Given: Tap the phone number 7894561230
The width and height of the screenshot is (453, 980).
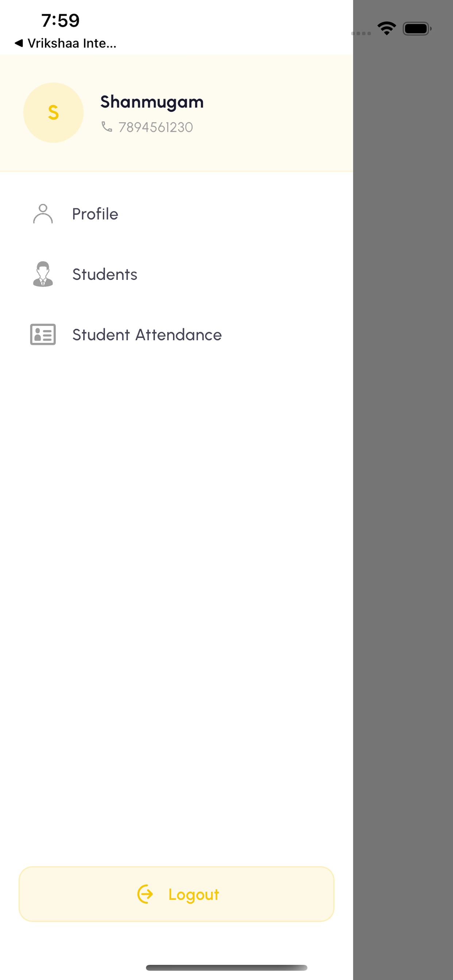Looking at the screenshot, I should (x=156, y=127).
